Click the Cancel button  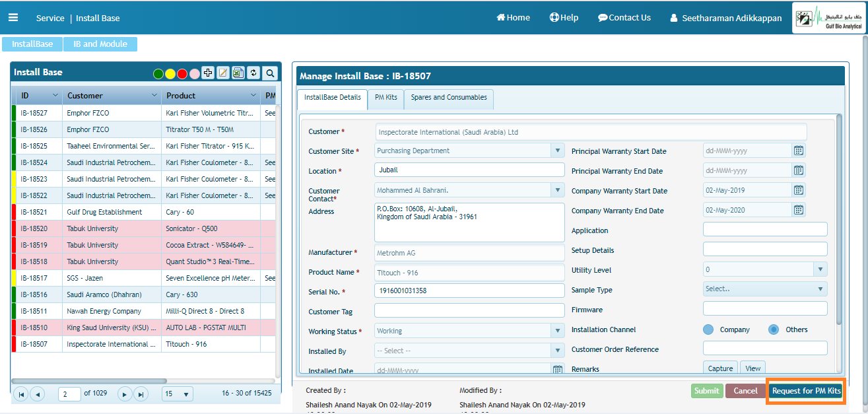[745, 390]
